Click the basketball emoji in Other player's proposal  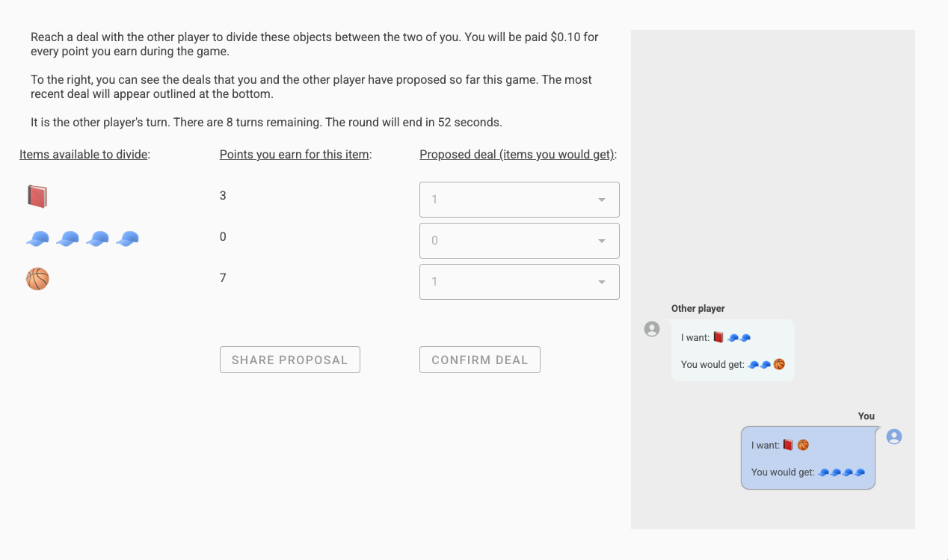pos(779,365)
